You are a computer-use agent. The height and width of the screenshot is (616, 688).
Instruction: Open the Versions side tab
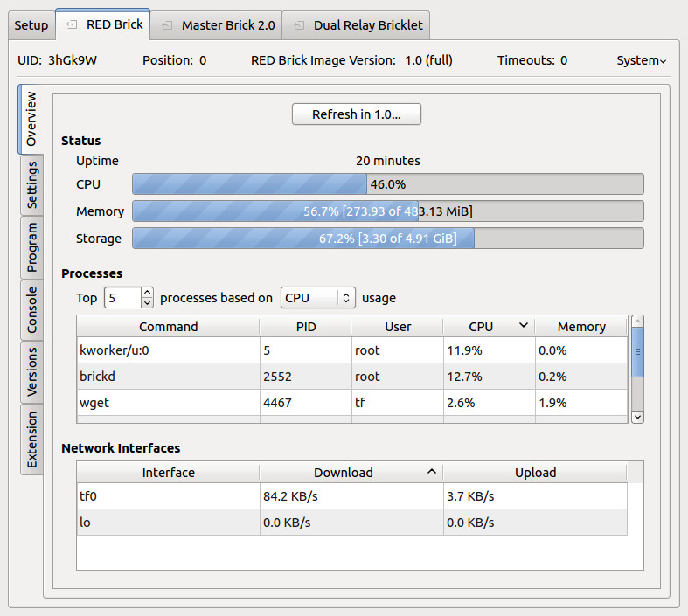pos(32,372)
